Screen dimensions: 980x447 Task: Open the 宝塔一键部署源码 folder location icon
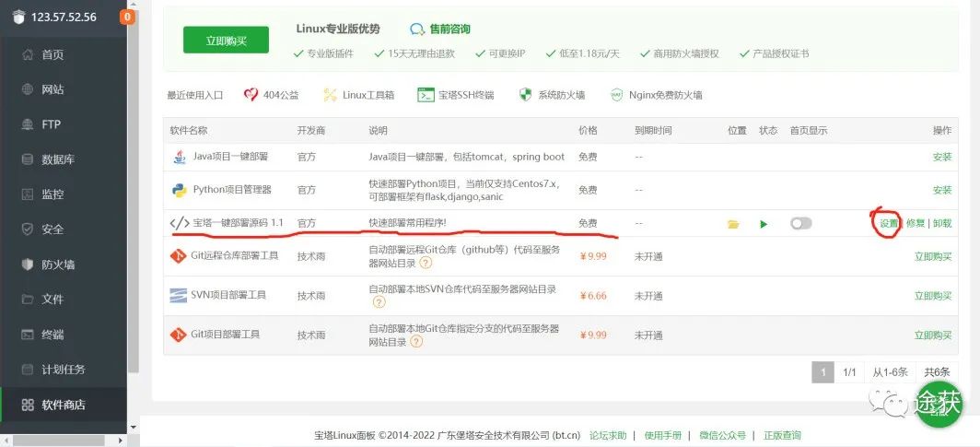click(734, 224)
